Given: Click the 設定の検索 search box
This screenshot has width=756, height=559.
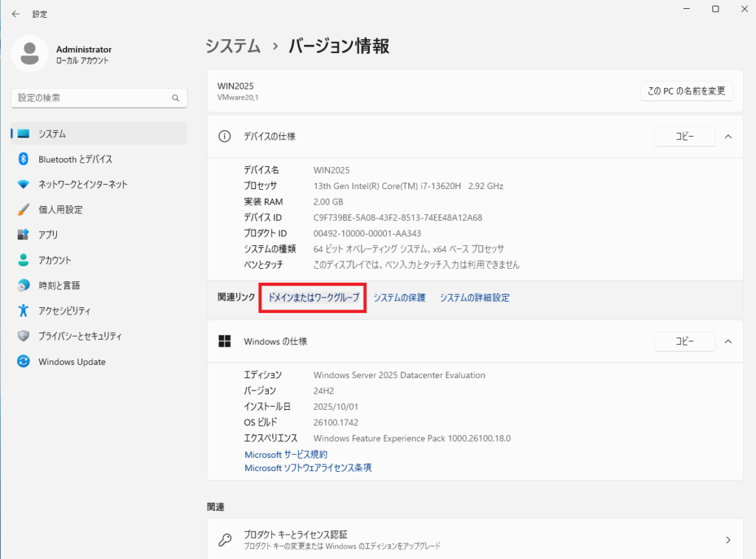Looking at the screenshot, I should point(92,97).
